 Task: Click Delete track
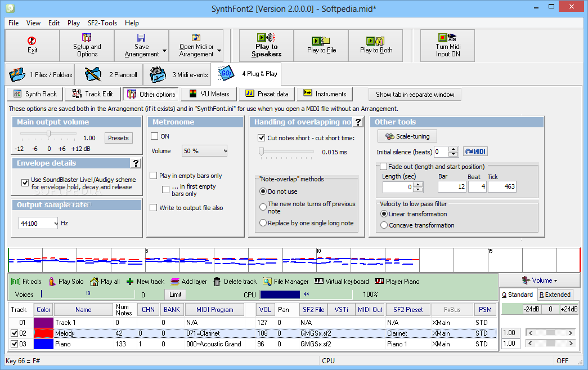235,282
